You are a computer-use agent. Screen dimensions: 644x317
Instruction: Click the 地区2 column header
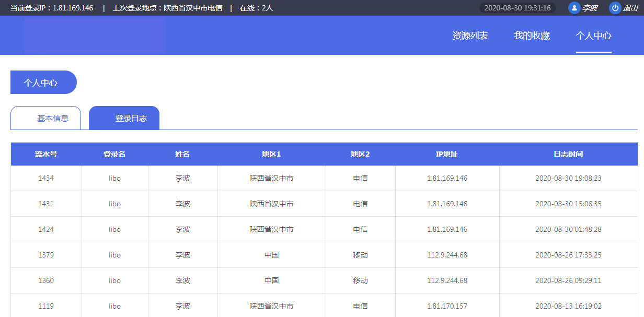point(360,154)
